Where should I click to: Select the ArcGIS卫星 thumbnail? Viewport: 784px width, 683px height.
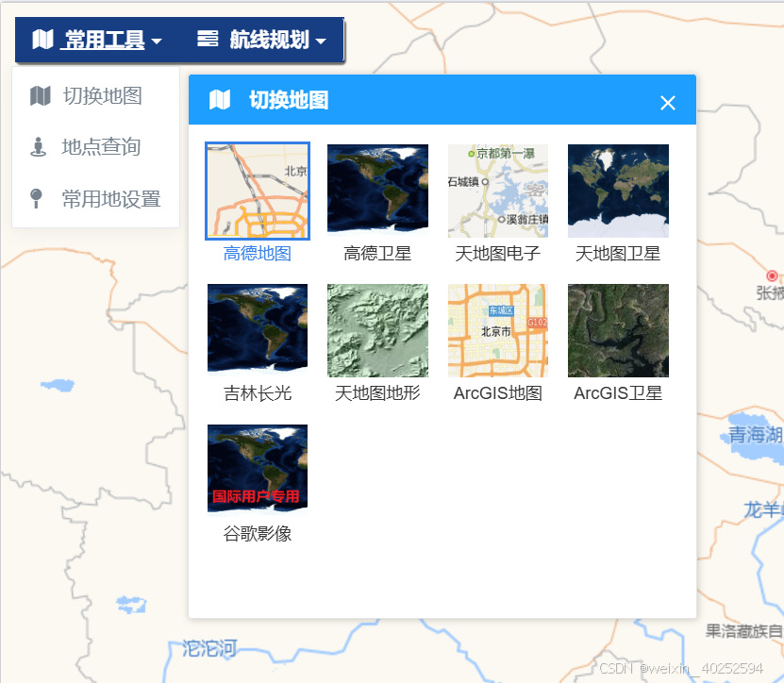(618, 330)
